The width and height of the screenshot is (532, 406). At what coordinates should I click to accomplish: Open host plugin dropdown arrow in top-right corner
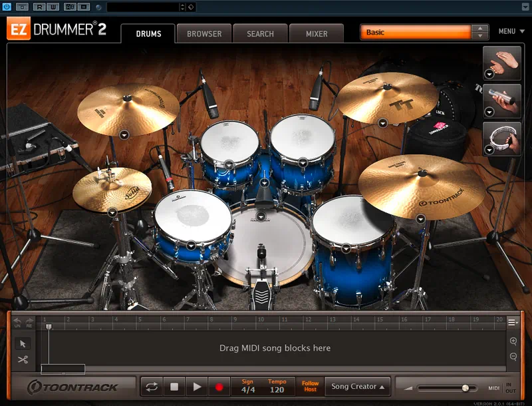click(x=525, y=7)
